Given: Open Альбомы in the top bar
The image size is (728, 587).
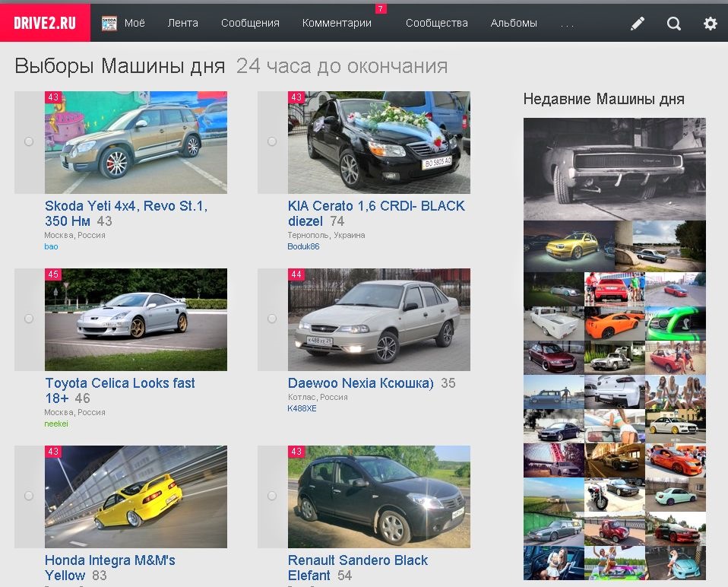Looking at the screenshot, I should point(514,24).
